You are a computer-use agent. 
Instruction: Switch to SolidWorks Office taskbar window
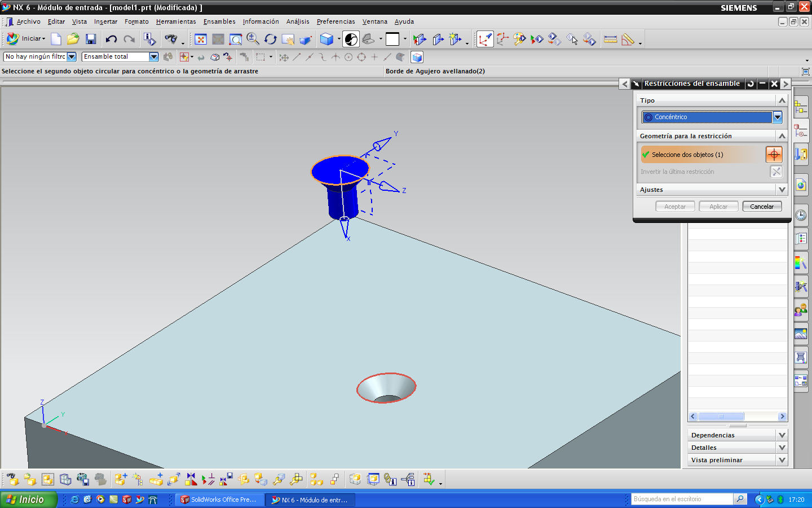click(218, 500)
